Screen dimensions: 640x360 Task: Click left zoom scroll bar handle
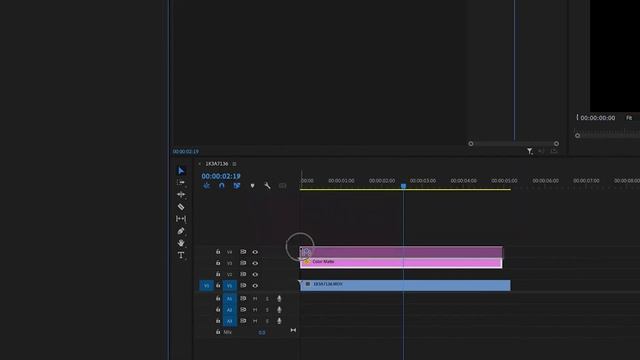[x=471, y=144]
